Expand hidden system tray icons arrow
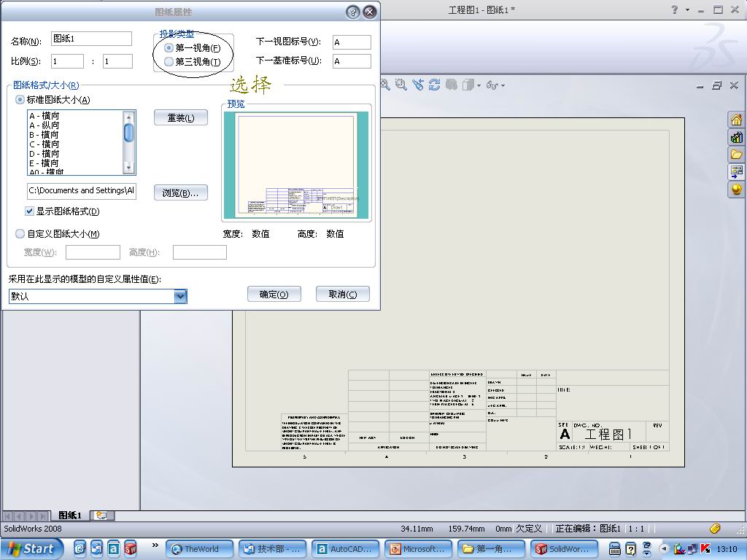This screenshot has width=747, height=560. (x=664, y=548)
